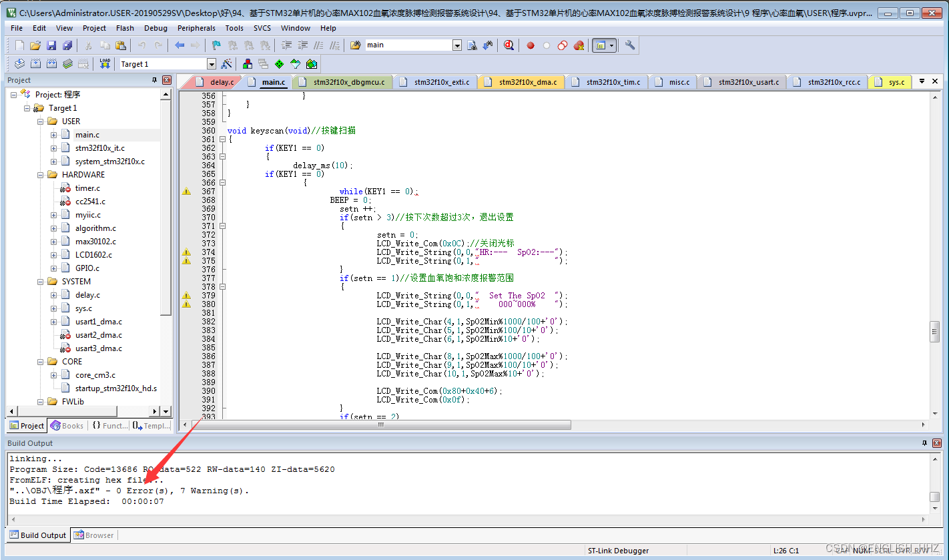The width and height of the screenshot is (949, 560).
Task: Create a new file with the New icon
Action: click(x=19, y=45)
